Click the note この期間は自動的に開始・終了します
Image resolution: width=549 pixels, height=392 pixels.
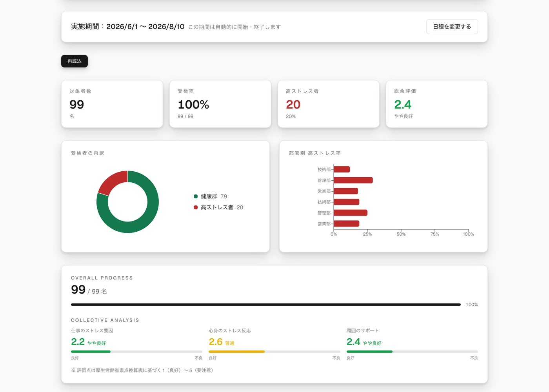[x=235, y=27]
